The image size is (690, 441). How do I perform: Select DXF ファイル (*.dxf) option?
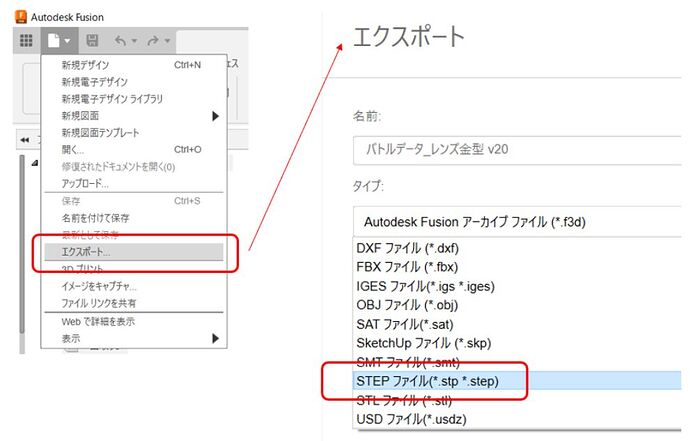pyautogui.click(x=517, y=248)
